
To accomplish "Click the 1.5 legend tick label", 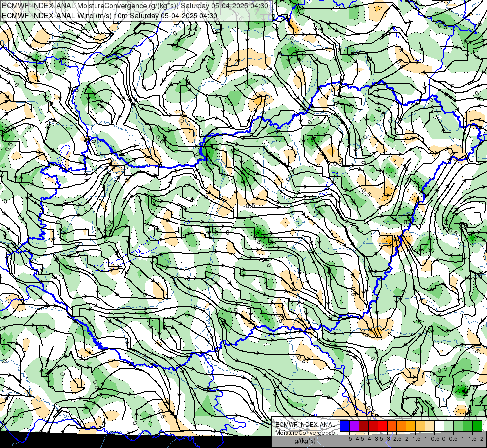I will 473,439.
